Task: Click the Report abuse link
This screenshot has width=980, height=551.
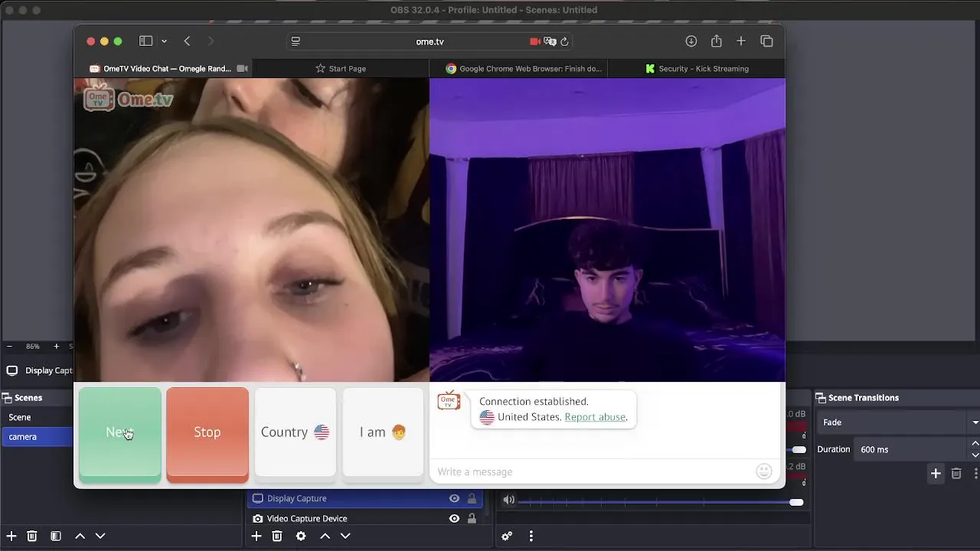Action: tap(595, 417)
